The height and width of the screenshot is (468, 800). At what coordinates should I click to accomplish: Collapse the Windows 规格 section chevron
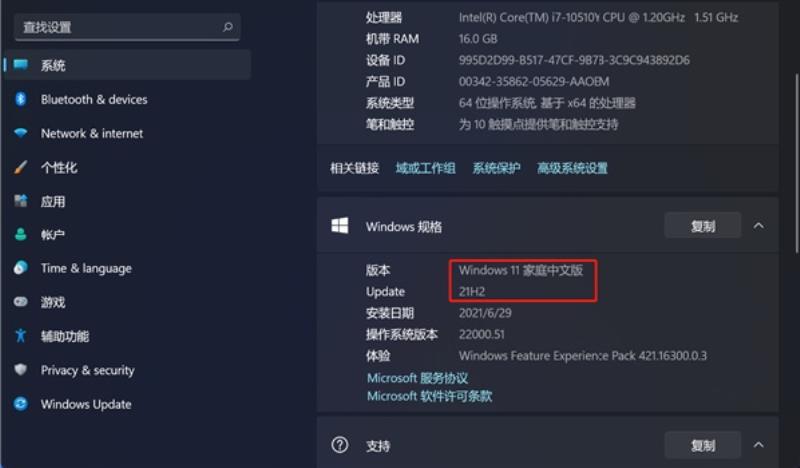(759, 226)
